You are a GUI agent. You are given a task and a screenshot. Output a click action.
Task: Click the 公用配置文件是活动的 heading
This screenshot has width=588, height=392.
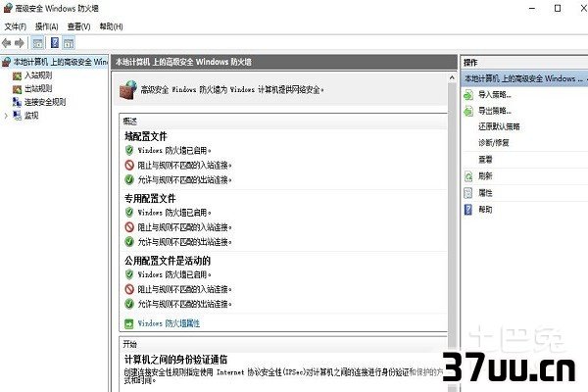pos(168,261)
